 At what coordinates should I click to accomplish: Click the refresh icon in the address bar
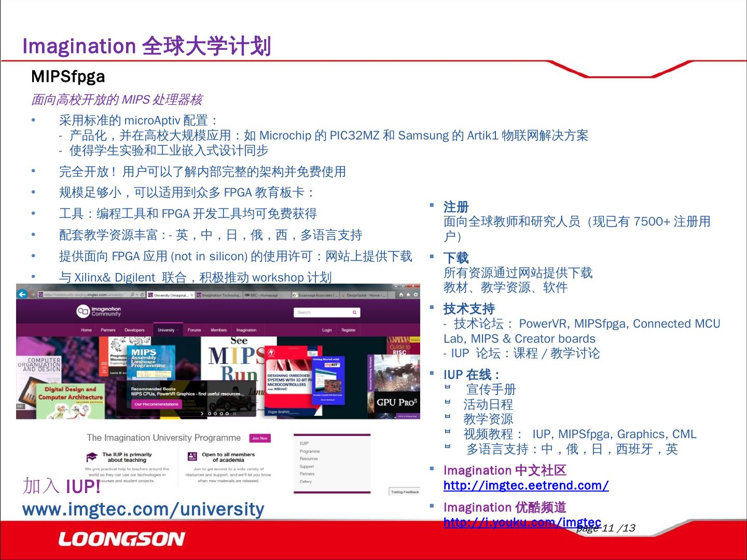point(142,295)
